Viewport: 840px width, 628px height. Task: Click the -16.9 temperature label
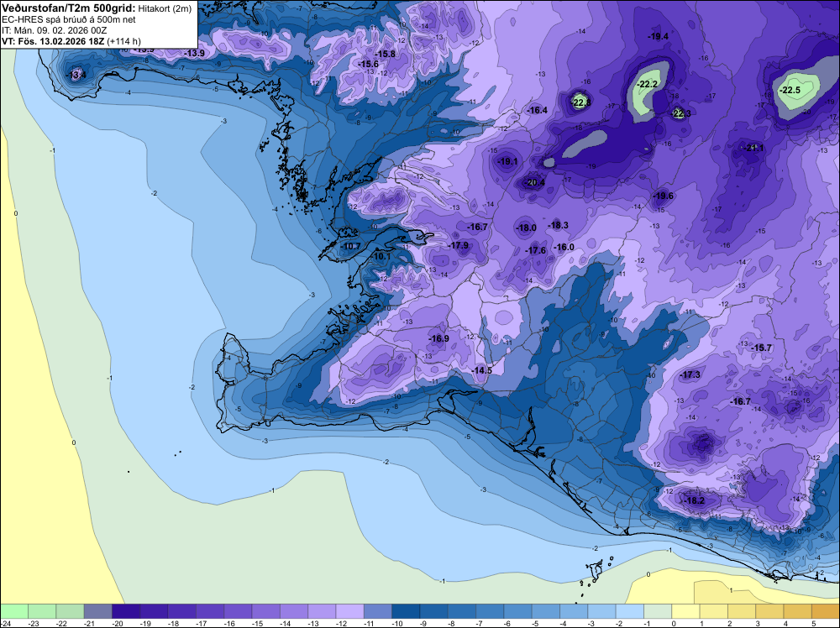(438, 338)
